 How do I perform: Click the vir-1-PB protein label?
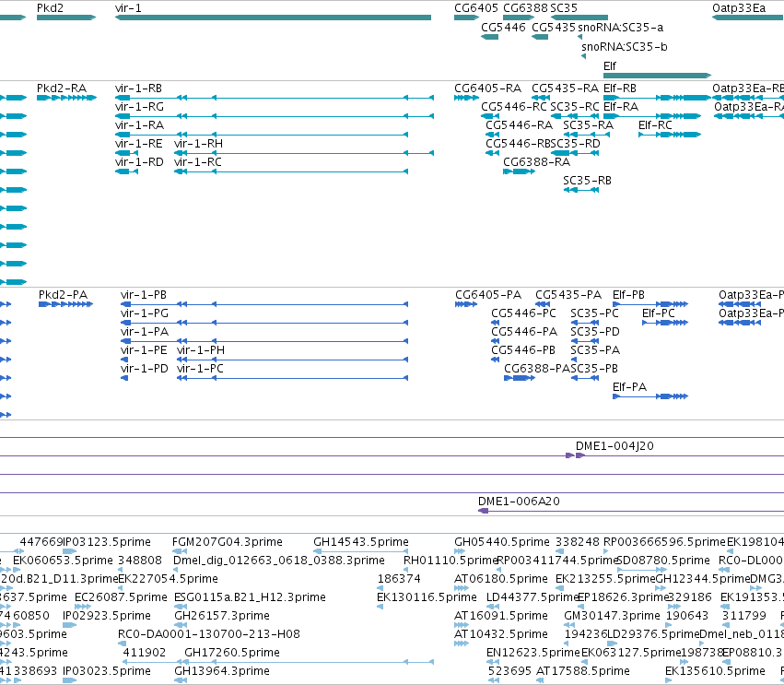tap(144, 295)
